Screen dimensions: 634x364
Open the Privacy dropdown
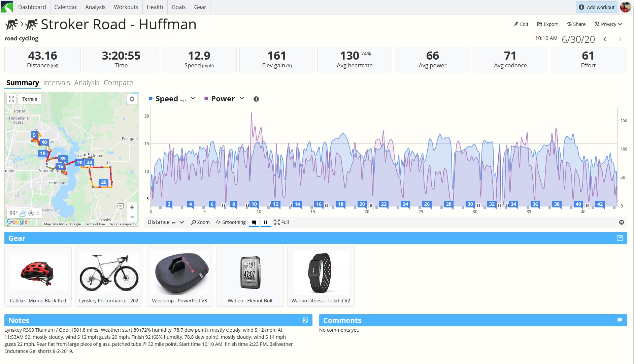tap(608, 24)
